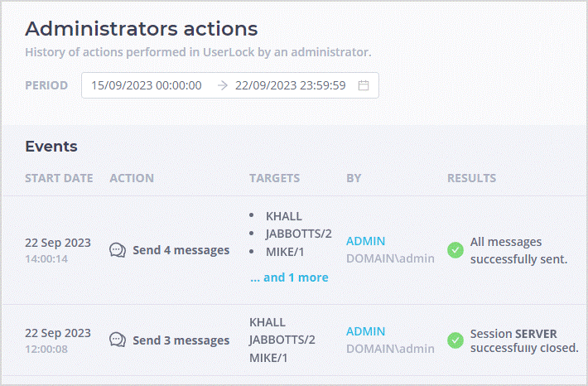Click JABBOTTS/2 target in first event
588x386 pixels.
[x=298, y=234]
